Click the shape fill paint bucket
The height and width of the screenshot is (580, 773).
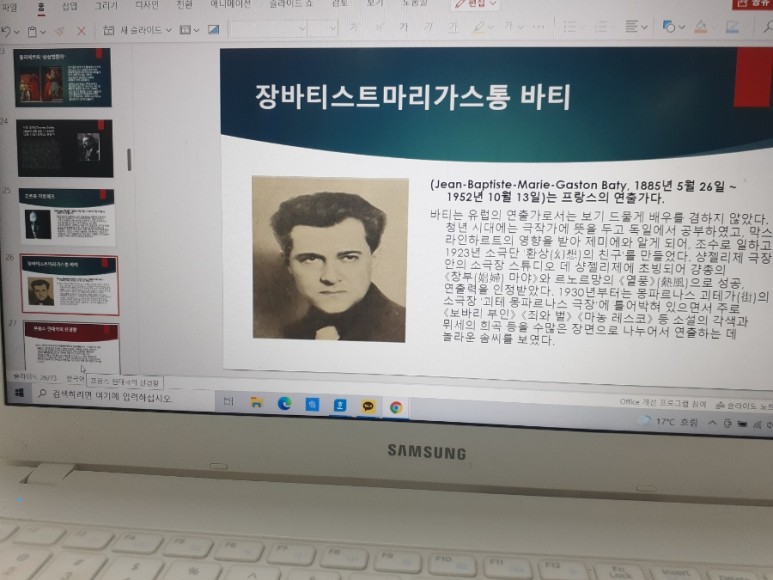tap(701, 27)
